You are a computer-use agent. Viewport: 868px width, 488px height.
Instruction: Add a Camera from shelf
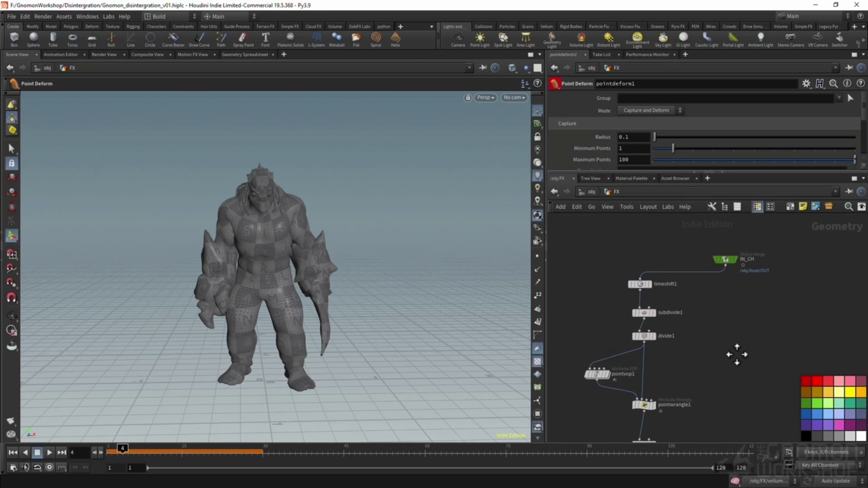pyautogui.click(x=458, y=39)
